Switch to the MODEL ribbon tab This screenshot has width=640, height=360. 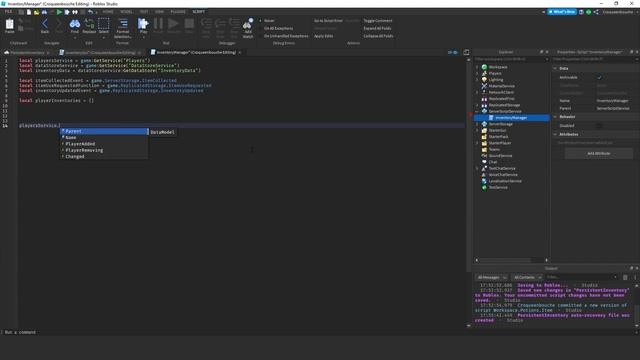(x=126, y=12)
